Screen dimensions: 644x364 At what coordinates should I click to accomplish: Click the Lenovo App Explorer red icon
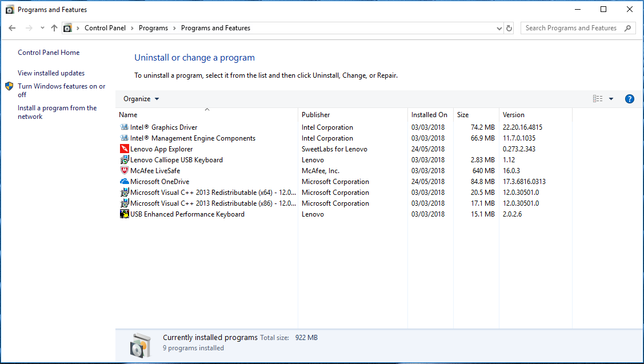(124, 149)
